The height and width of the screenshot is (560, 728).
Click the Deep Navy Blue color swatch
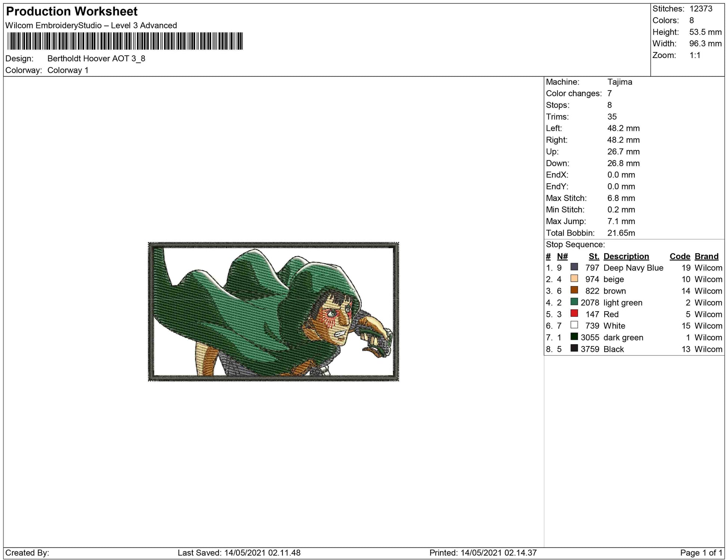click(x=574, y=267)
